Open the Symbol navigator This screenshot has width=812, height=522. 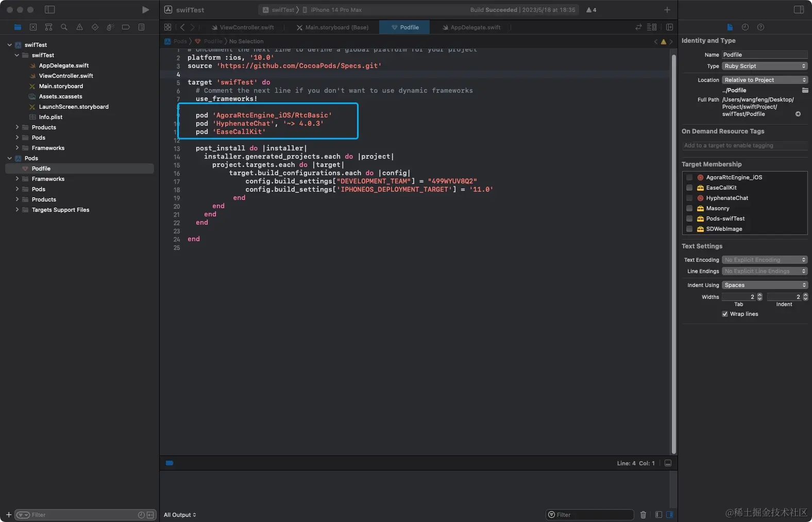[x=48, y=27]
